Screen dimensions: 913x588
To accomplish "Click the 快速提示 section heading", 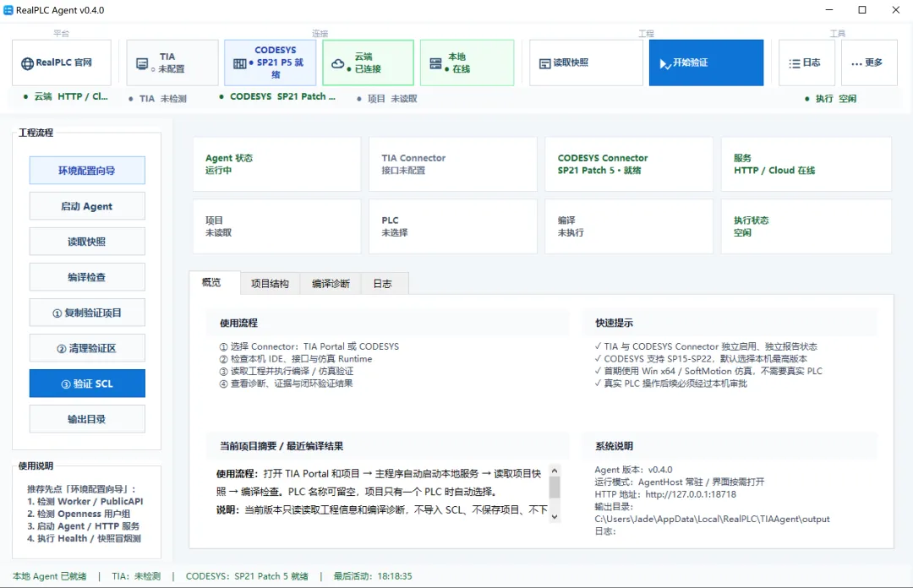I will pos(615,323).
